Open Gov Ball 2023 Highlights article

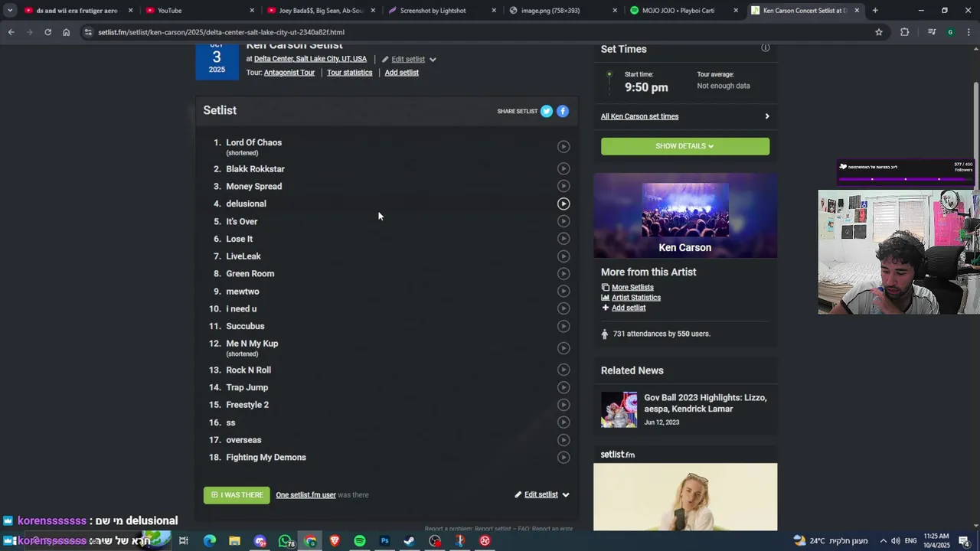pos(705,403)
